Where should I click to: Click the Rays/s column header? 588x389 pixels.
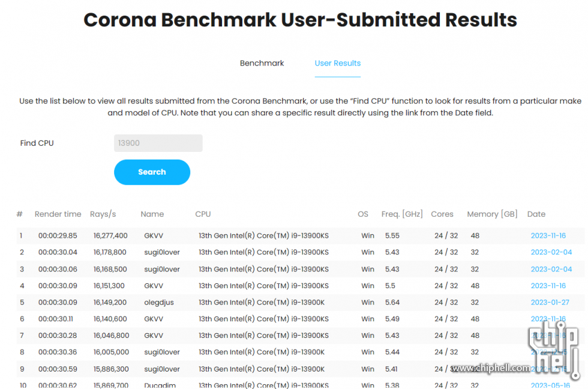[x=103, y=214]
